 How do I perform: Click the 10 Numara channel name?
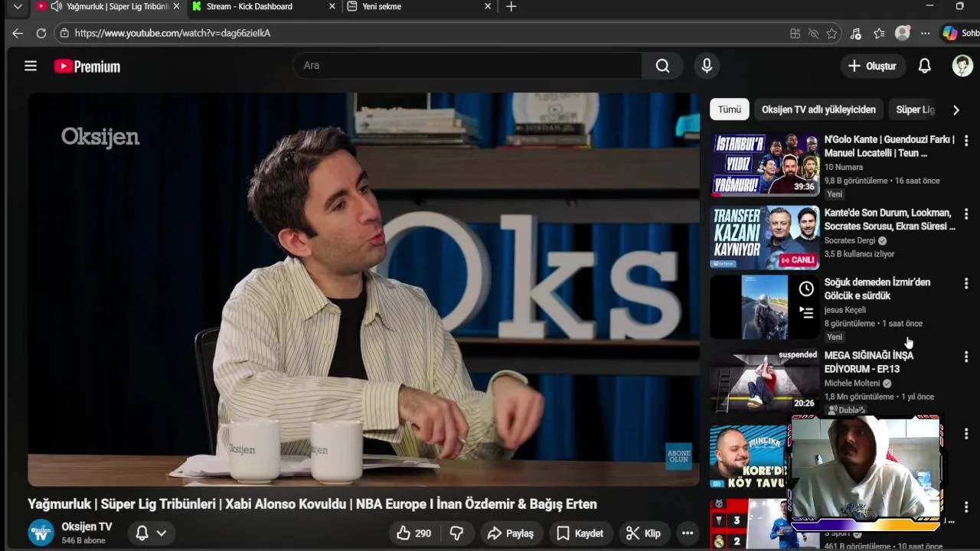click(844, 167)
